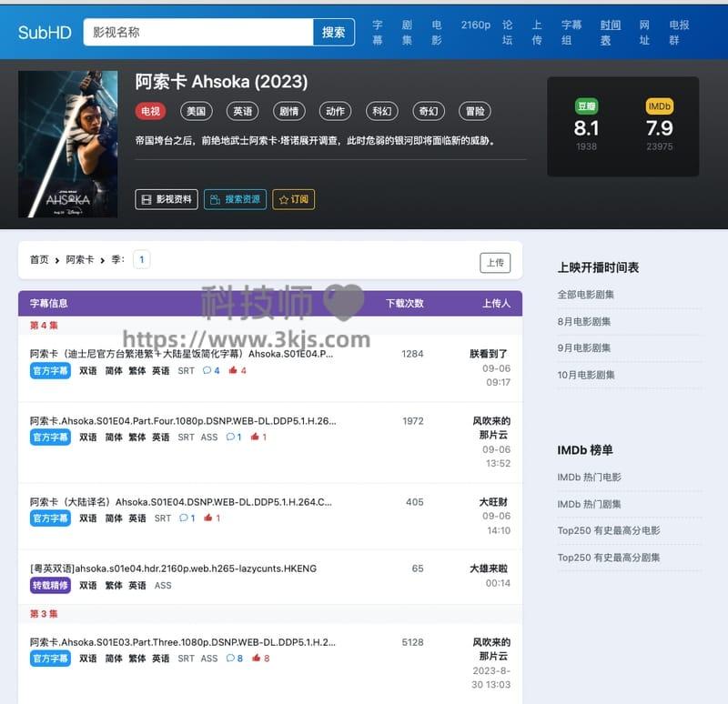Select the 美国 tag
Image resolution: width=728 pixels, height=704 pixels.
click(196, 111)
